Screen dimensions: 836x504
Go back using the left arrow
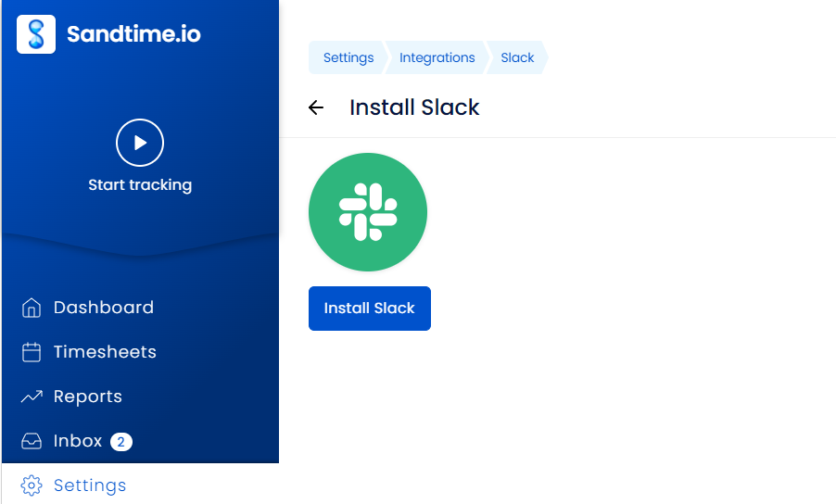[x=316, y=107]
